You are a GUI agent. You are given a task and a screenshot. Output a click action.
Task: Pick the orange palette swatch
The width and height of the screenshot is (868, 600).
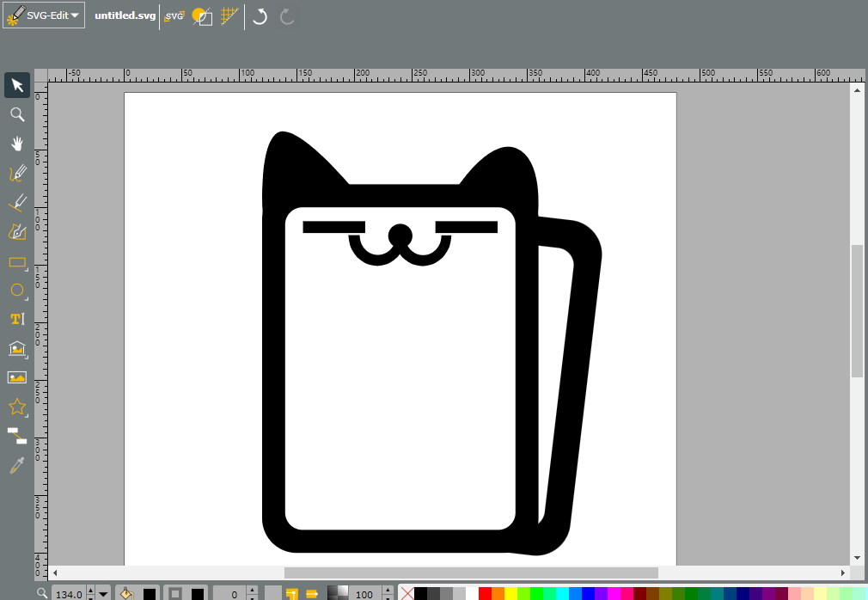point(498,594)
